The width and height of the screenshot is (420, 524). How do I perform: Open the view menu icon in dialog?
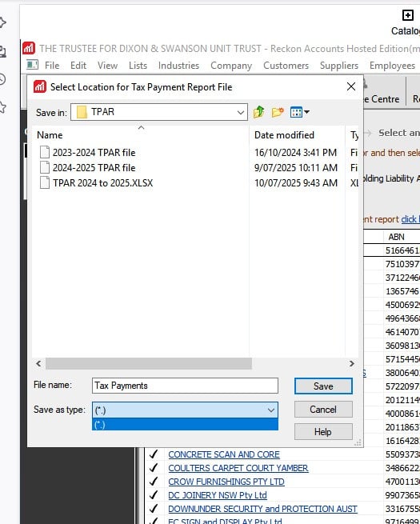point(299,112)
